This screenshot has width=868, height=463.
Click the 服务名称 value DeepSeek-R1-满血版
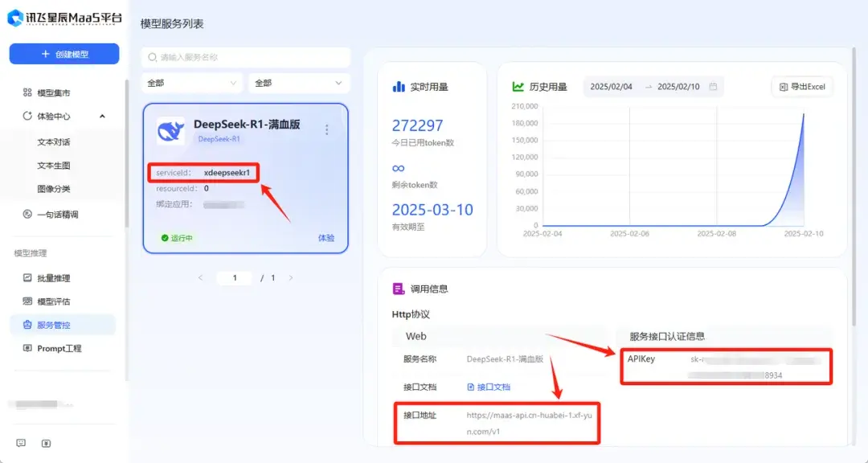pos(506,359)
